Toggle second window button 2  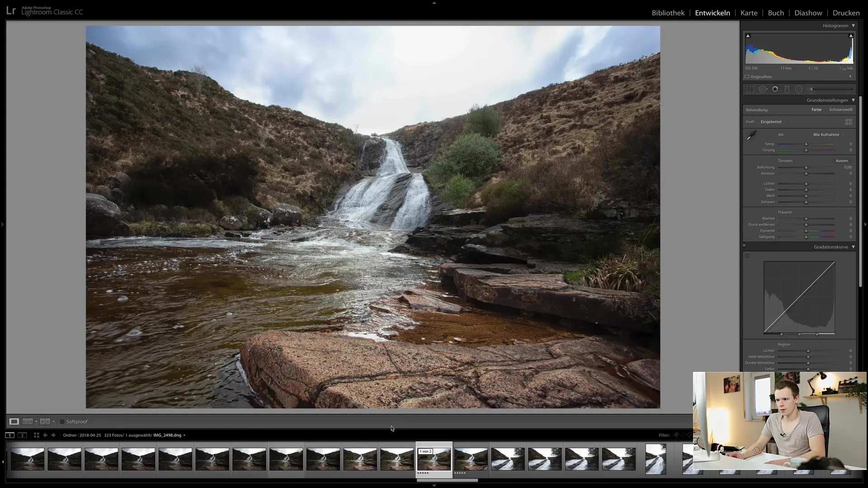[x=22, y=435]
